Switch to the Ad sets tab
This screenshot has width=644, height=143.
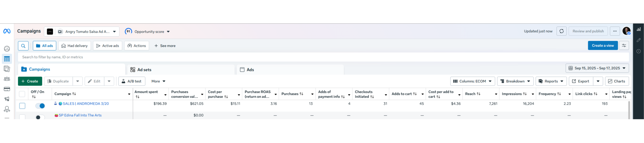[144, 70]
